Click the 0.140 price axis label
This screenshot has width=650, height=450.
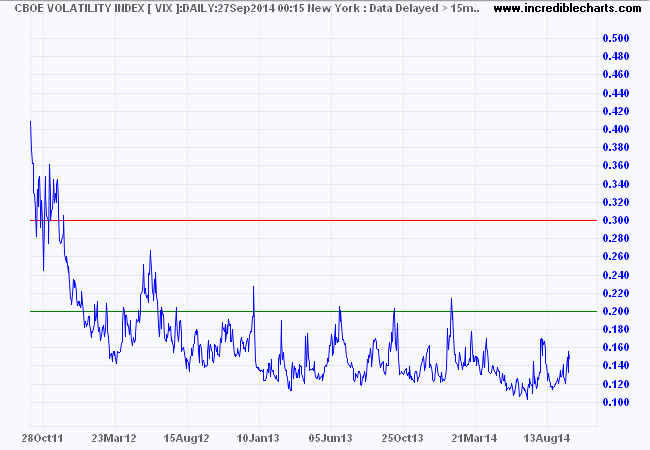coord(616,366)
